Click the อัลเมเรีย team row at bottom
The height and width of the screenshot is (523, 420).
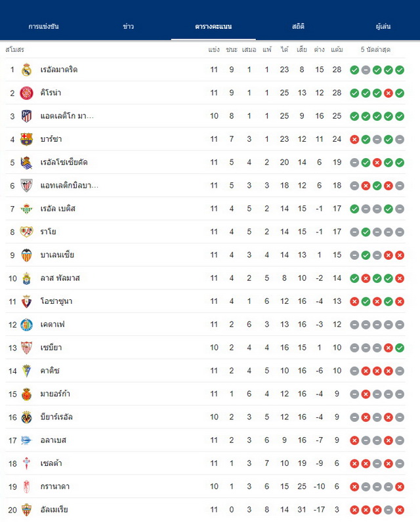205,510
